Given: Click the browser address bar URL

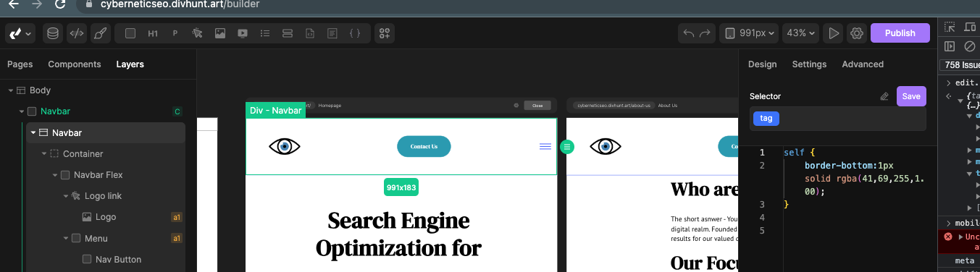Looking at the screenshot, I should [180, 4].
